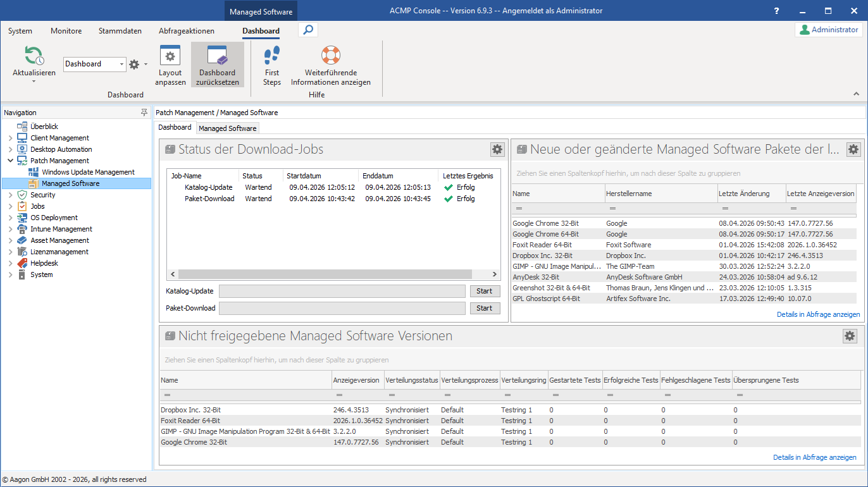Open the Stammdaten ribbon tab
Screen dimensions: 868x487
120,31
